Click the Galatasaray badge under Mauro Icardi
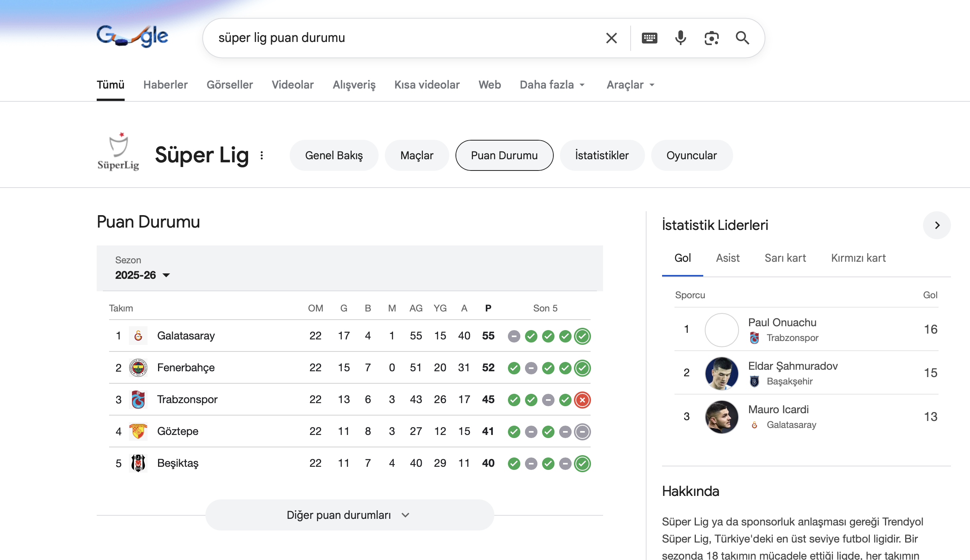This screenshot has width=970, height=560. pyautogui.click(x=754, y=425)
